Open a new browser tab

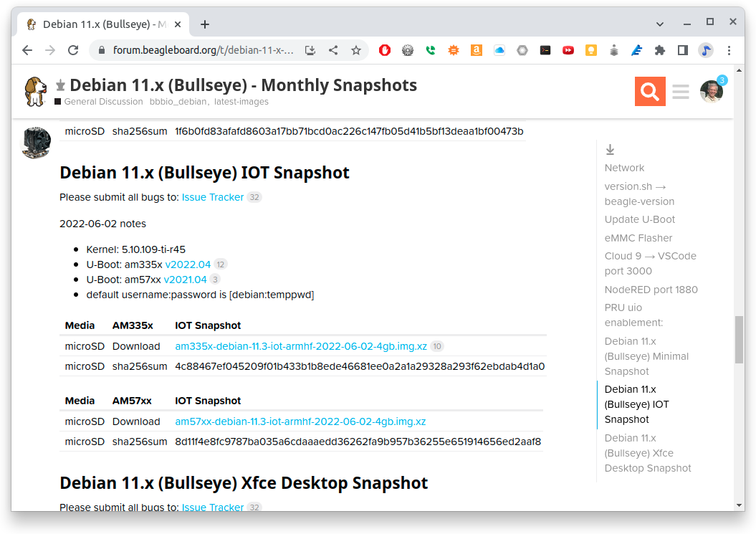point(205,24)
